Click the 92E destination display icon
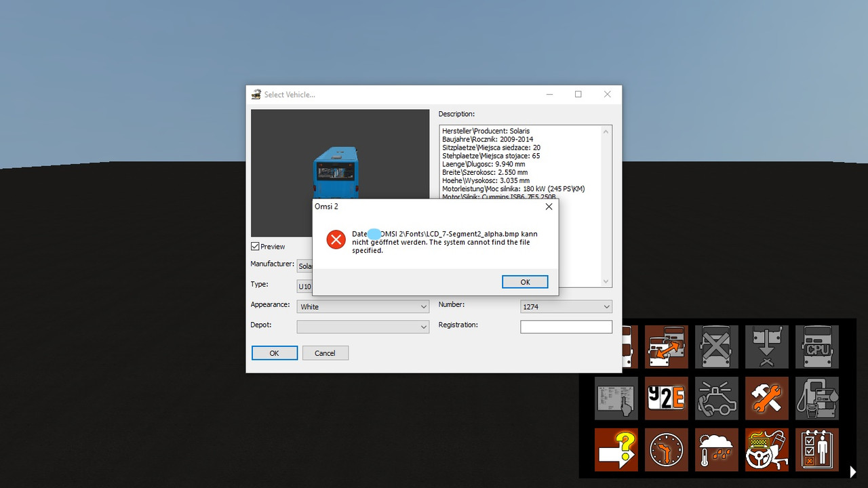This screenshot has height=488, width=868. tap(667, 398)
